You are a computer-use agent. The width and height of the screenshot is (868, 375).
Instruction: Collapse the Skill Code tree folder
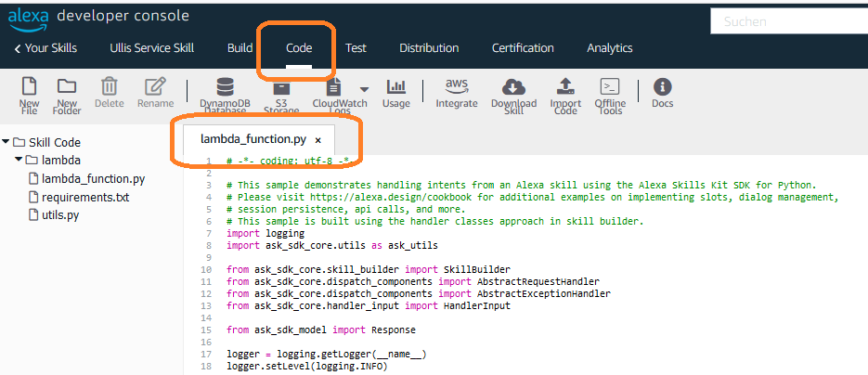click(6, 142)
